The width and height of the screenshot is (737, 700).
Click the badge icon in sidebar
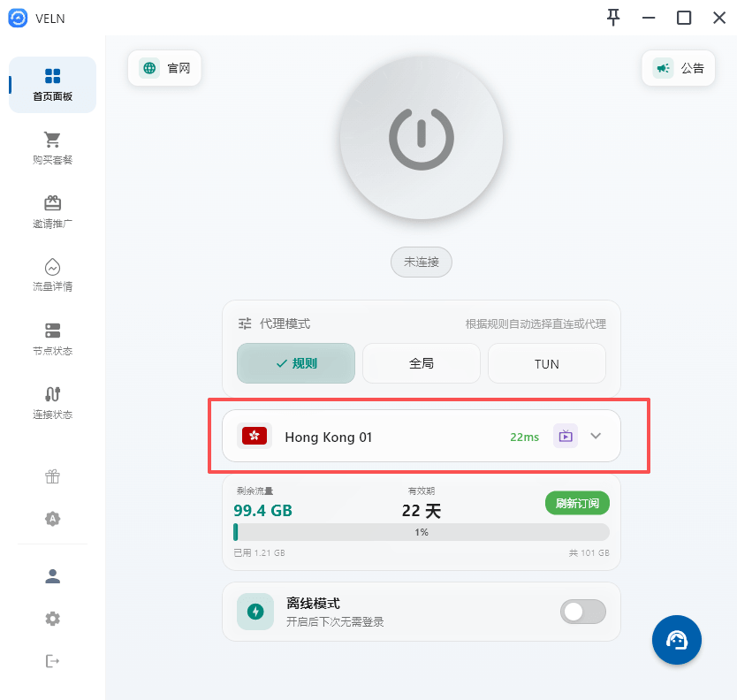click(x=52, y=519)
